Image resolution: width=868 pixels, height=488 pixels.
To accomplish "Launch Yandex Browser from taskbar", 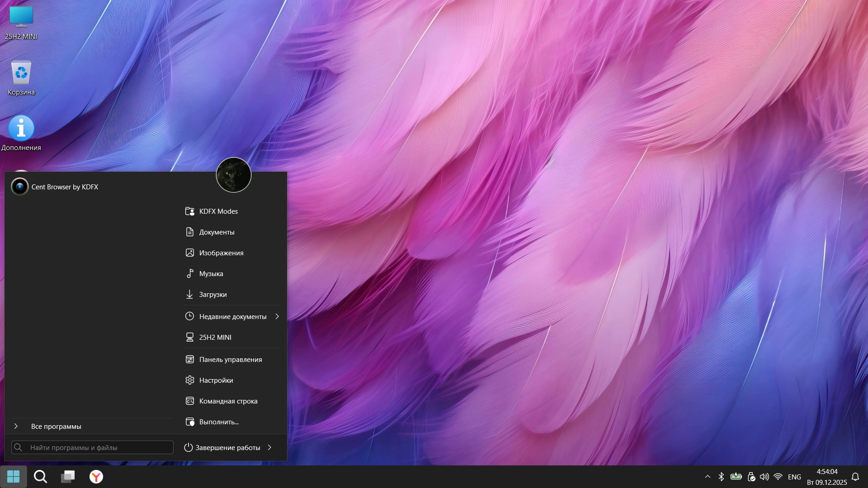I will tap(96, 476).
